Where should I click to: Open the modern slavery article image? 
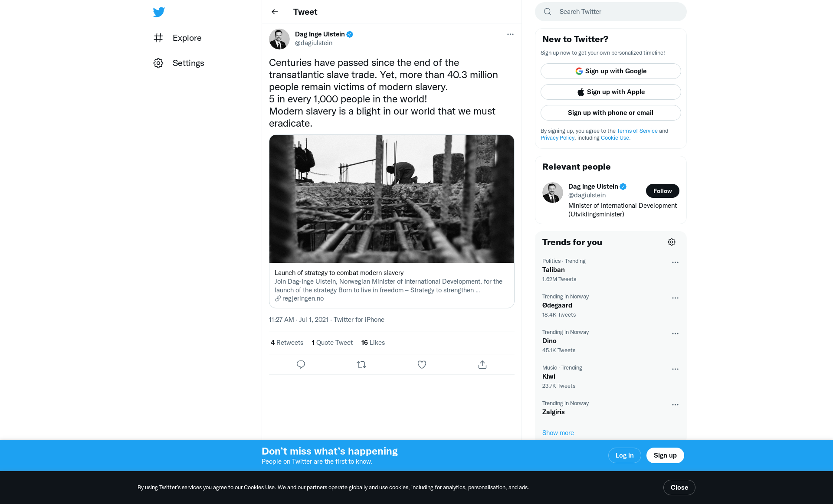(391, 199)
